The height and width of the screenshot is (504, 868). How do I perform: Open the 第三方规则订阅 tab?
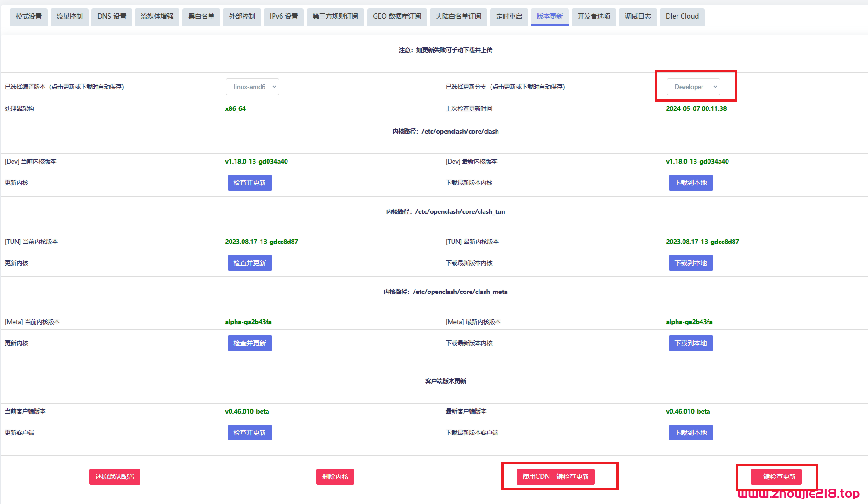(335, 16)
